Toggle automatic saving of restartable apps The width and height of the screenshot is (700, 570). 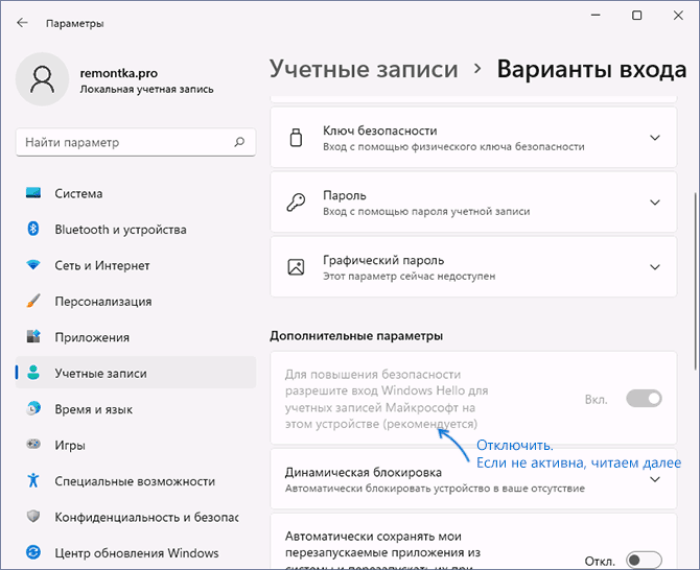pos(644,560)
